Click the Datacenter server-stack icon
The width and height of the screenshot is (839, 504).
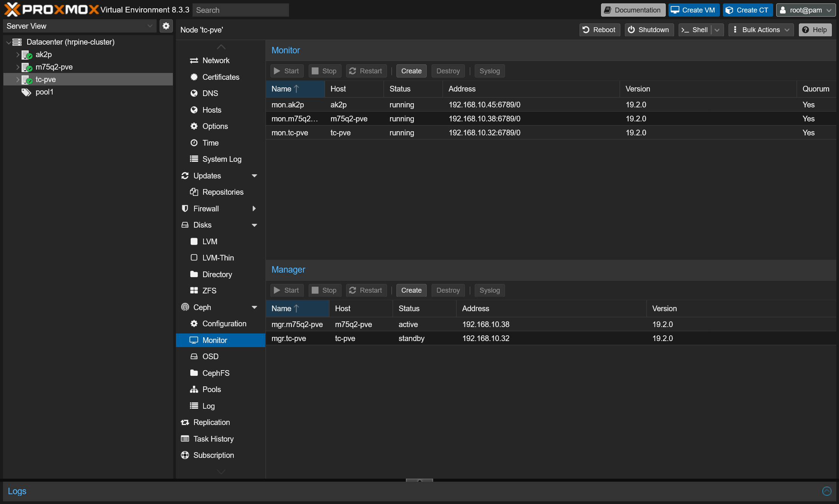pos(17,42)
